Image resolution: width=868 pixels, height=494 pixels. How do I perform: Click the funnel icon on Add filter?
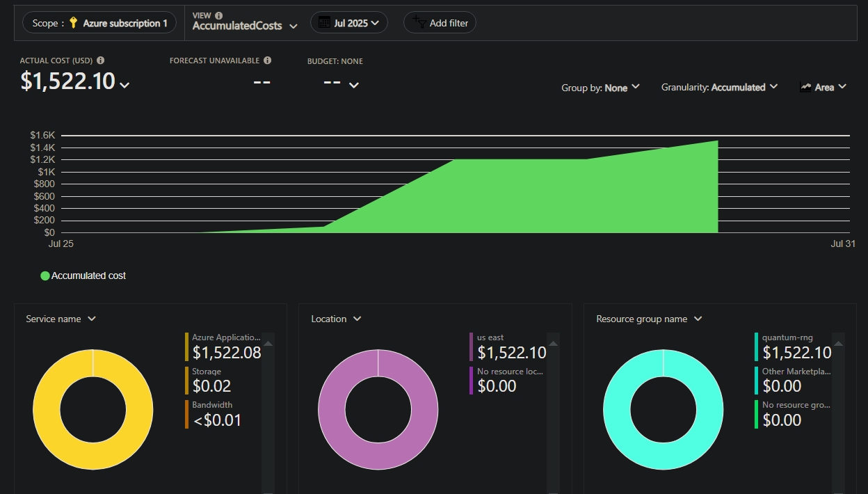click(419, 22)
